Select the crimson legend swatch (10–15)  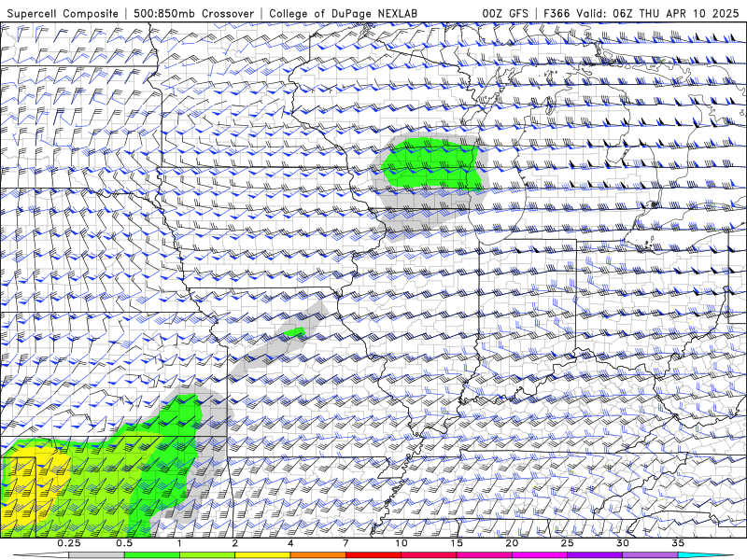(429, 555)
